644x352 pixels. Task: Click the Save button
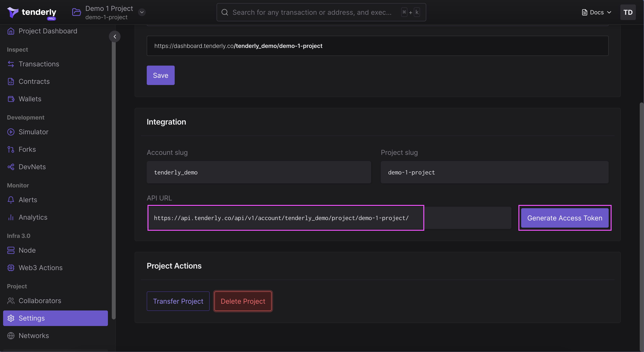[161, 75]
